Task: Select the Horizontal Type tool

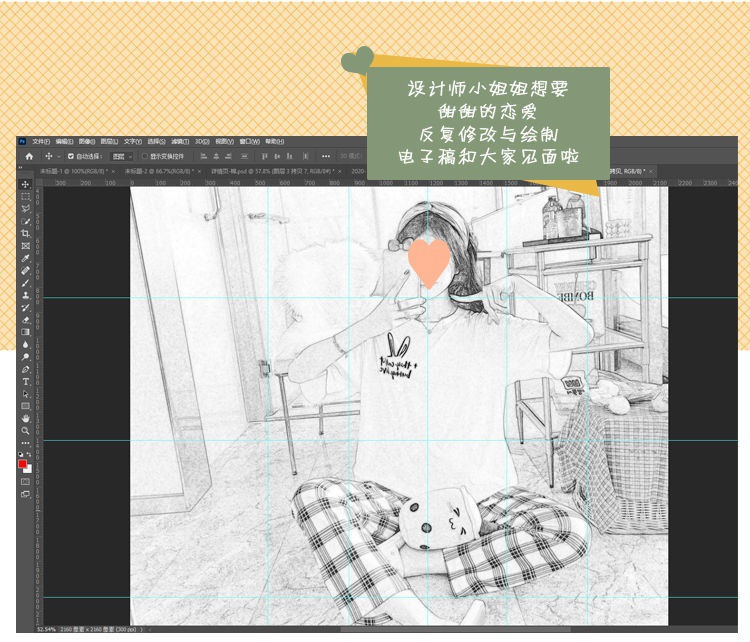Action: pyautogui.click(x=25, y=381)
